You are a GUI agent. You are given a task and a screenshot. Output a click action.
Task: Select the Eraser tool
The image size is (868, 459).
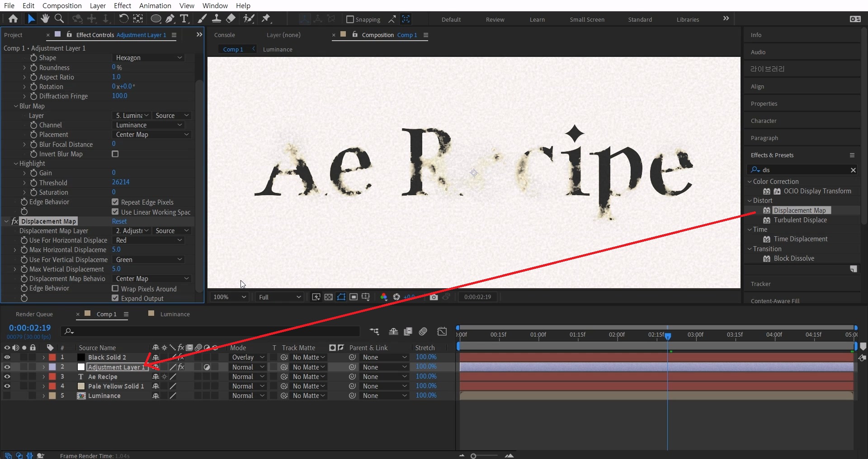pyautogui.click(x=231, y=19)
